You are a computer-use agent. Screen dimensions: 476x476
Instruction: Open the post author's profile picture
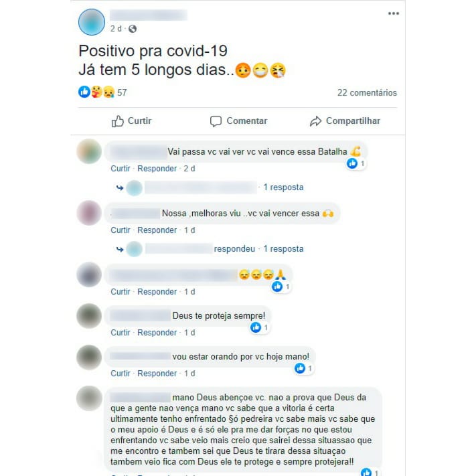[92, 22]
